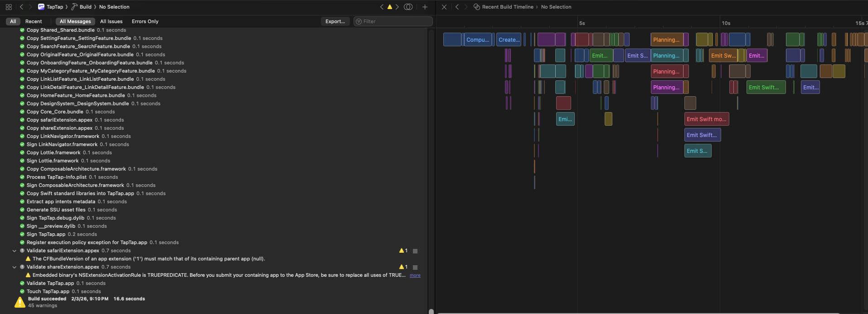Click green check beside Copy Lottie.framework

(x=22, y=152)
